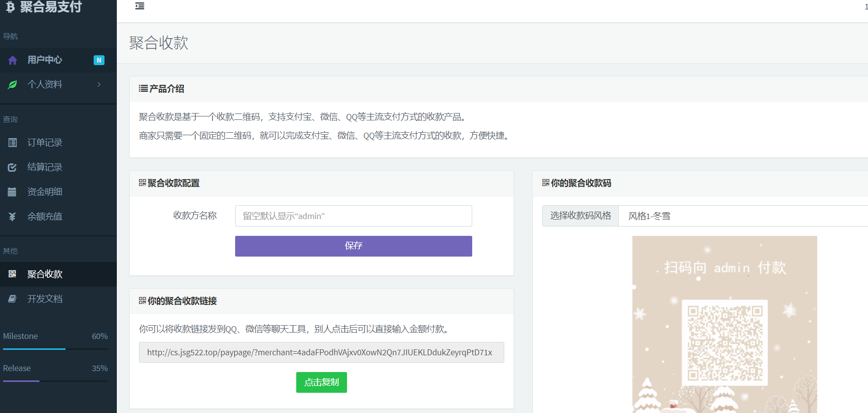Click the Release 35% value

pyautogui.click(x=100, y=368)
